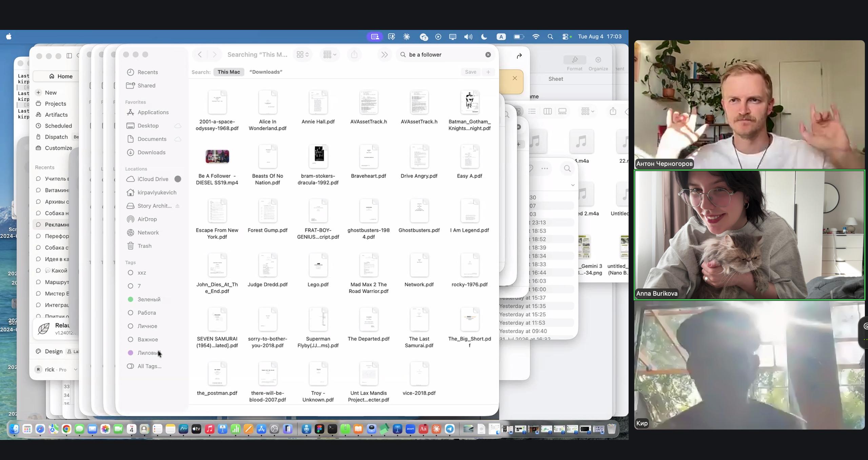Open Projects in the Claude sidebar
The image size is (868, 460).
(x=55, y=104)
